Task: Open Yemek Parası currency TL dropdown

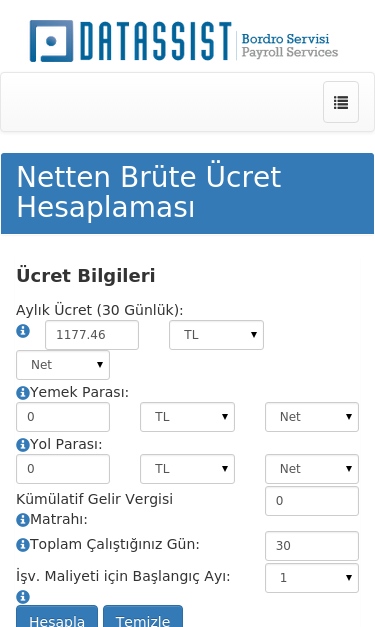Action: coord(187,417)
